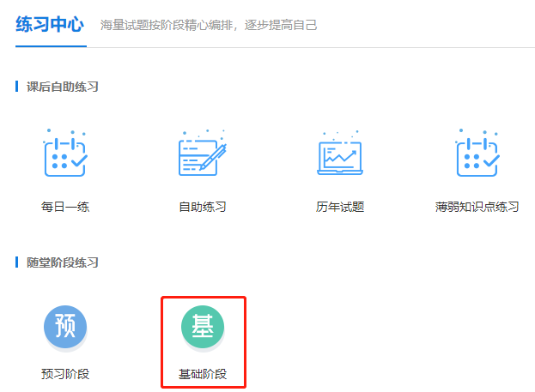Click the 基础阶段 label
The image size is (535, 392).
point(203,374)
